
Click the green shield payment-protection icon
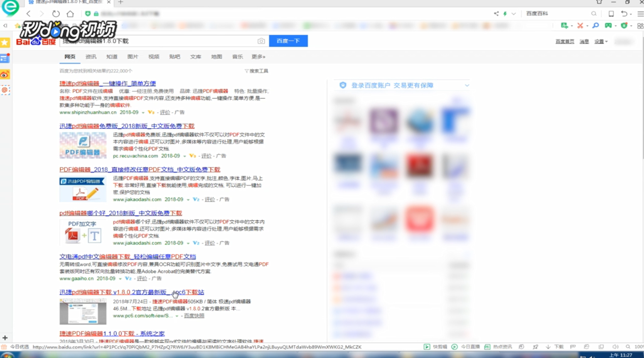pyautogui.click(x=624, y=26)
